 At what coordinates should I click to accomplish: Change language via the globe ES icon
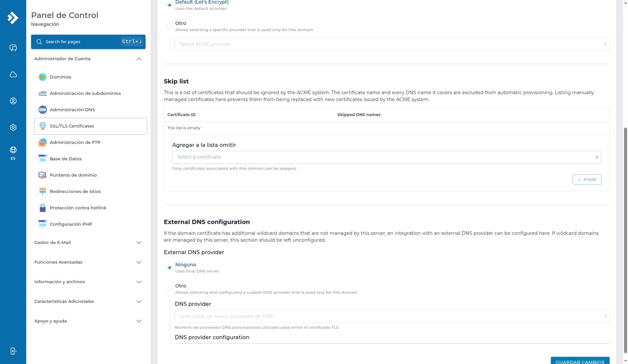coord(13,153)
